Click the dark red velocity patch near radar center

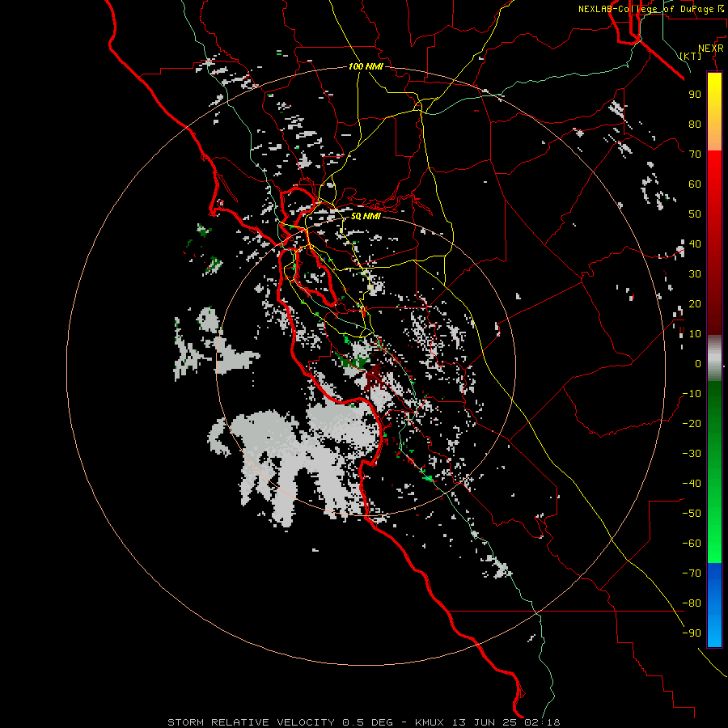374,375
